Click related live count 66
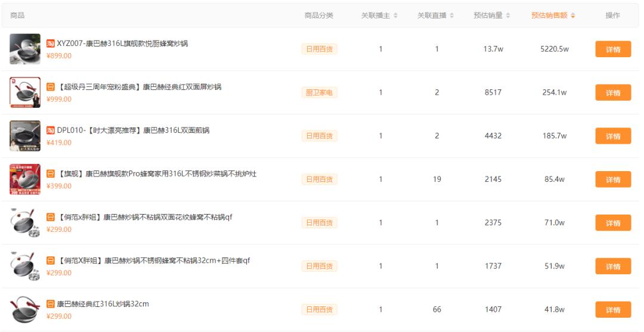The height and width of the screenshot is (332, 644). (x=437, y=311)
